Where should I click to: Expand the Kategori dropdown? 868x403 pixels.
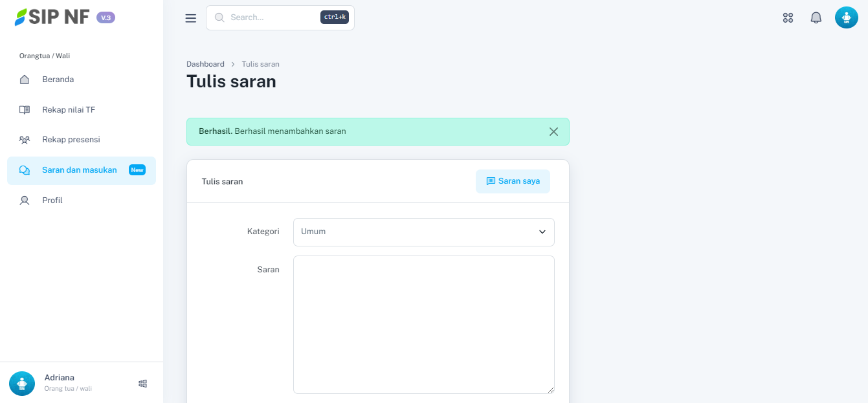423,232
